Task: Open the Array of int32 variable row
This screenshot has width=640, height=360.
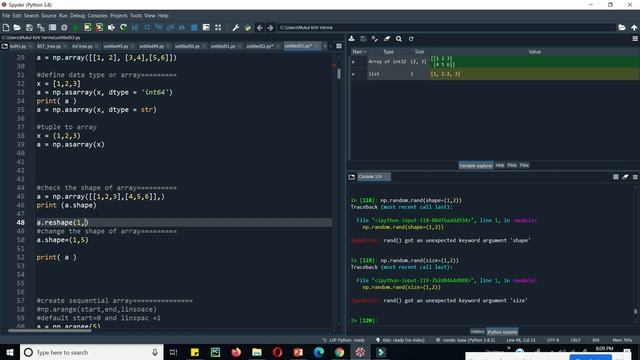Action: pos(494,62)
